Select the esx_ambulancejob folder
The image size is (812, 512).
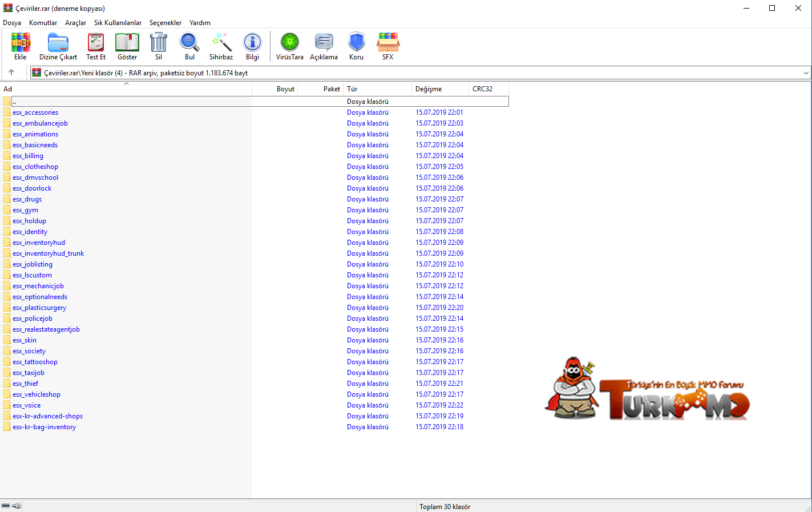pyautogui.click(x=40, y=123)
